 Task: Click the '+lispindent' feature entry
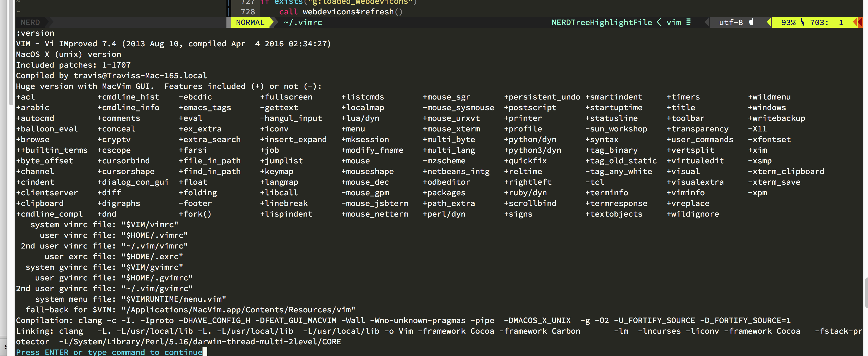tap(286, 214)
